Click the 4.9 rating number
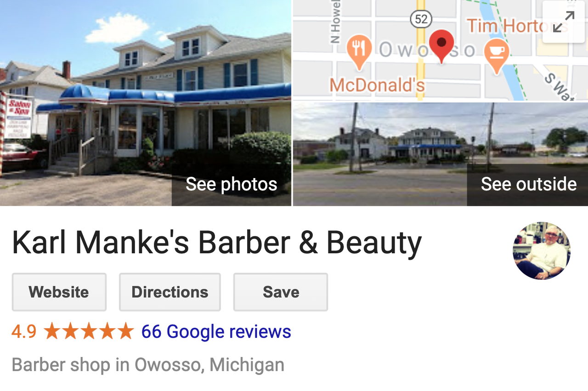This screenshot has width=588, height=391. click(24, 331)
